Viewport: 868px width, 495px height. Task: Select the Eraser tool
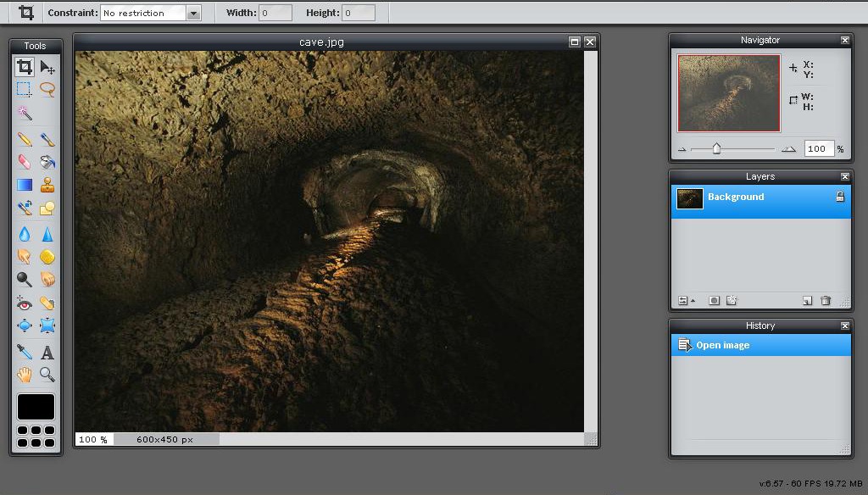(25, 161)
